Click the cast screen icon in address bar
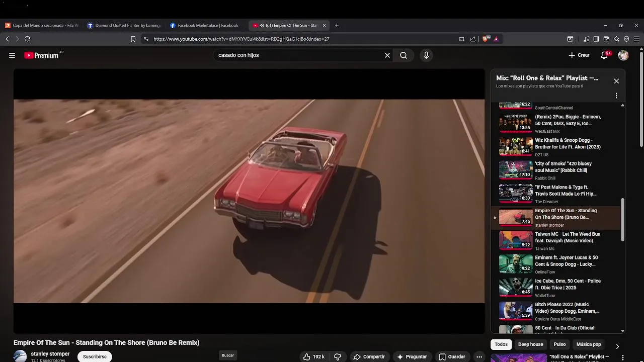 point(461,39)
